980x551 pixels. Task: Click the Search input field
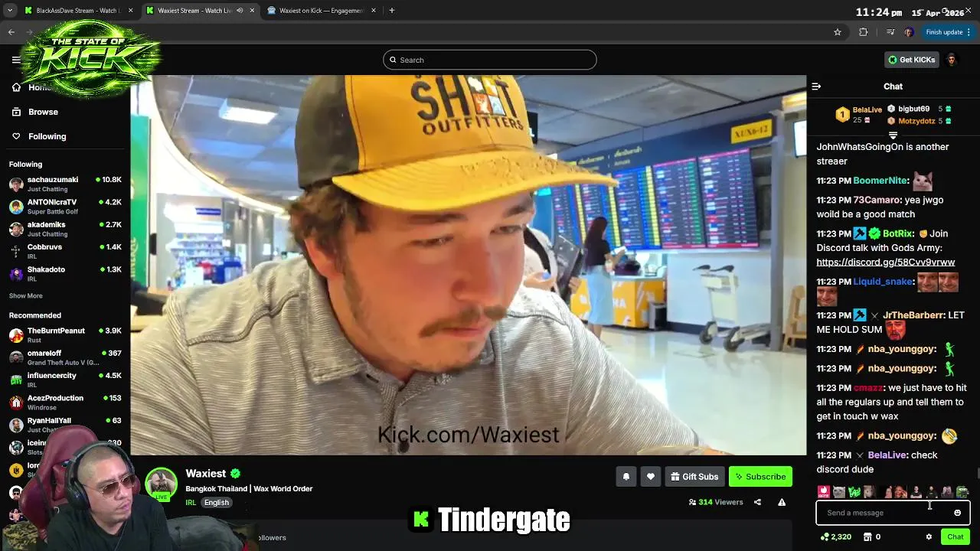click(490, 60)
